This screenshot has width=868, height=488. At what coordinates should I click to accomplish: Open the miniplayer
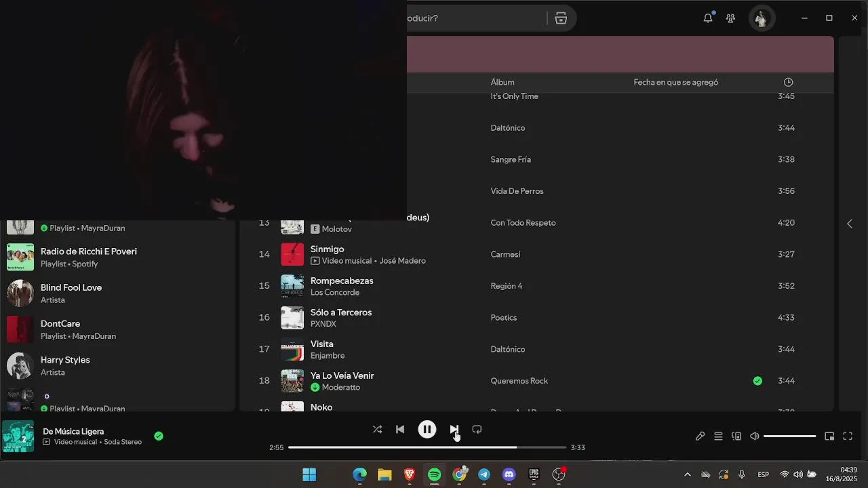[x=829, y=436]
